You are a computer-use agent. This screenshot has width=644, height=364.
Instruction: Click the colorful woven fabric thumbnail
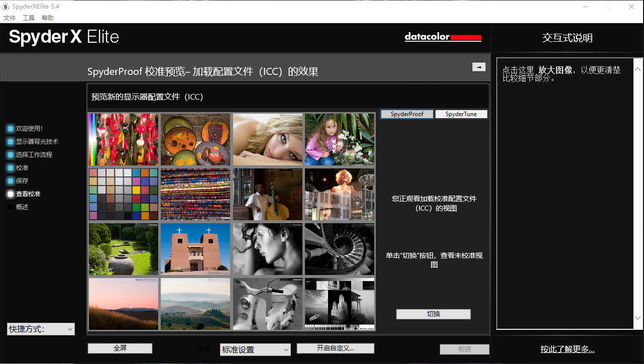coord(195,194)
